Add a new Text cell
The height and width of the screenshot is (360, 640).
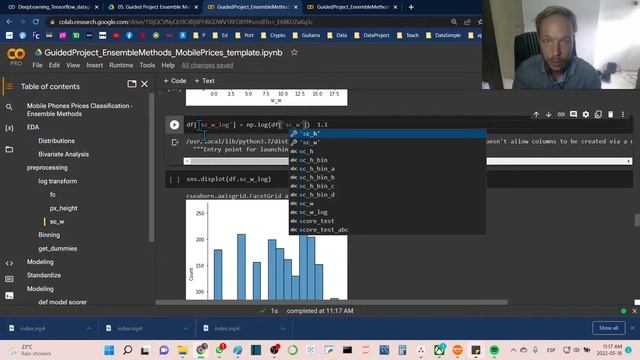[x=204, y=81]
